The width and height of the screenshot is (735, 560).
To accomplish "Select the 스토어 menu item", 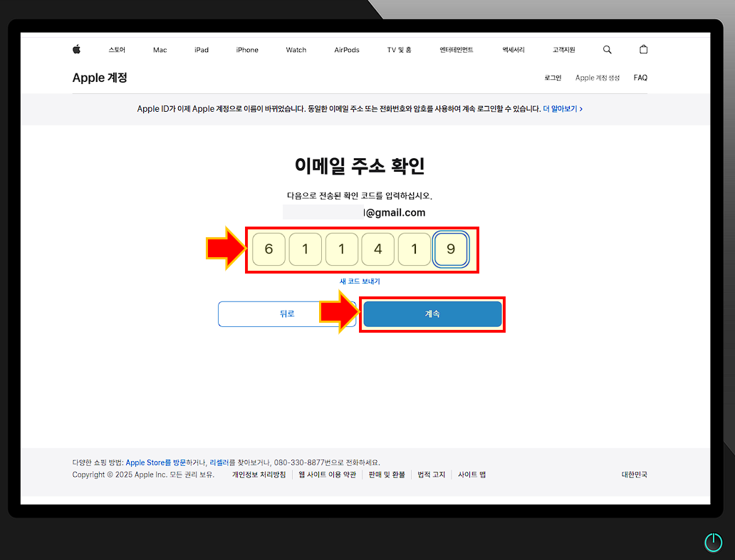I will pyautogui.click(x=116, y=49).
